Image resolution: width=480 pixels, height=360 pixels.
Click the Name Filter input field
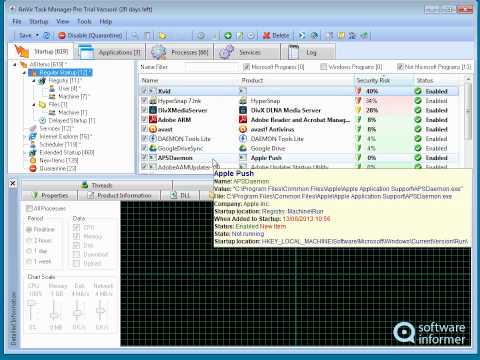211,67
